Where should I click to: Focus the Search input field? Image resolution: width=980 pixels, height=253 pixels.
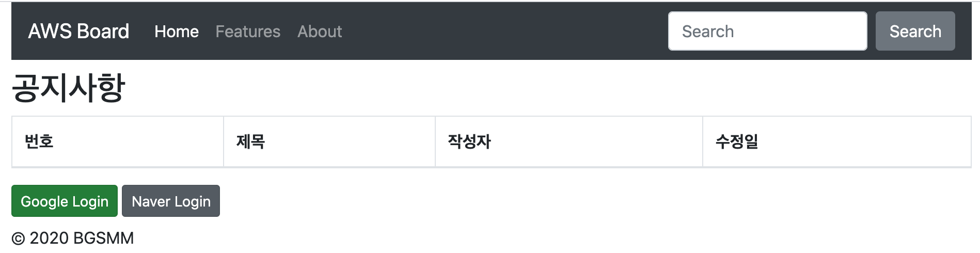point(767,31)
